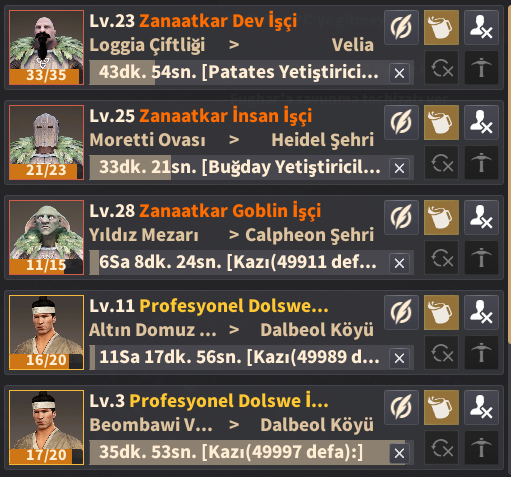Click the Heidel Şehri destination label
Image resolution: width=511 pixels, height=477 pixels.
pos(322,140)
